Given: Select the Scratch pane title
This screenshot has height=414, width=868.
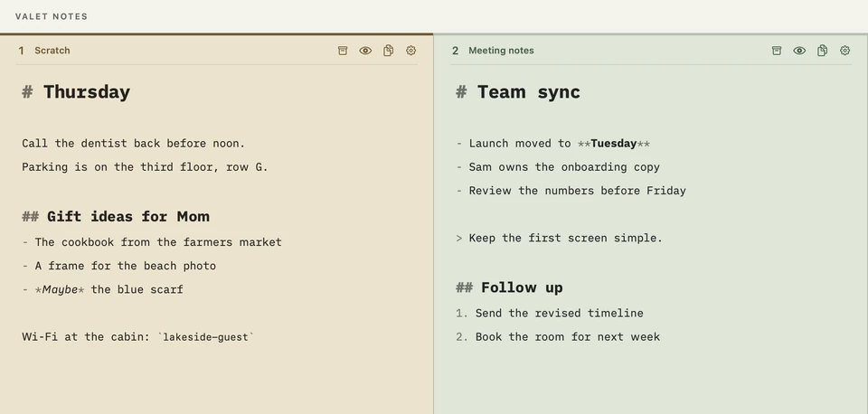Looking at the screenshot, I should pyautogui.click(x=52, y=51).
